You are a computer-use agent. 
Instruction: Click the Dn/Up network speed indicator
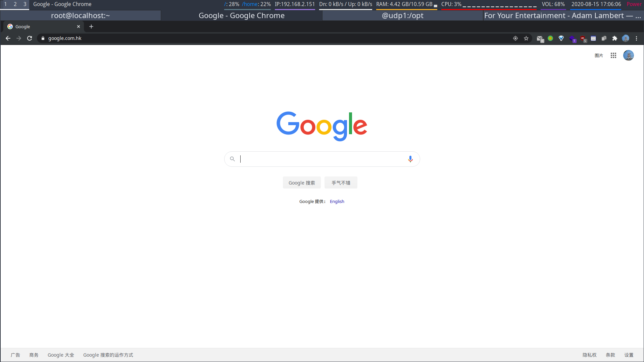tap(346, 4)
